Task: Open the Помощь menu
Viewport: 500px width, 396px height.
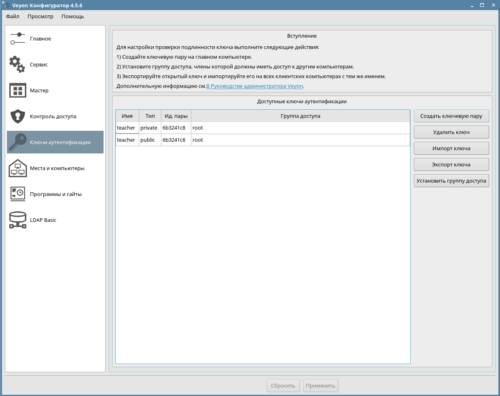Action: point(73,16)
